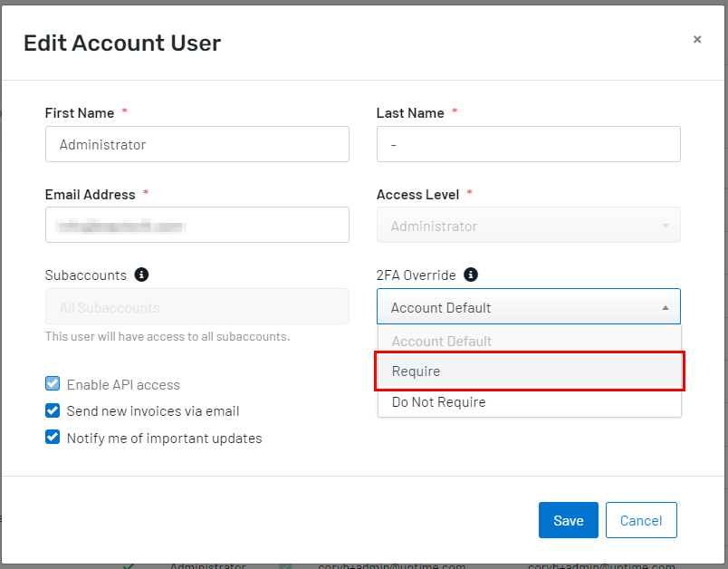Toggle Enable API access checkbox
The image size is (728, 569).
[53, 384]
